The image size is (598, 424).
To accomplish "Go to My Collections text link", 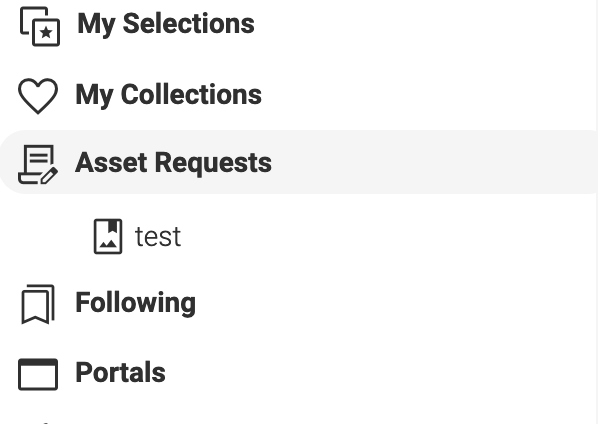I will coord(169,95).
